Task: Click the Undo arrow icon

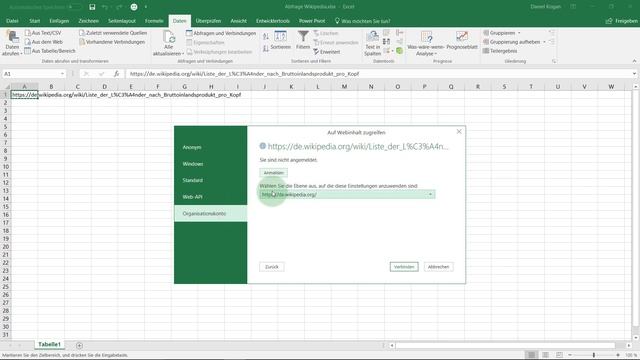Action: (105, 7)
